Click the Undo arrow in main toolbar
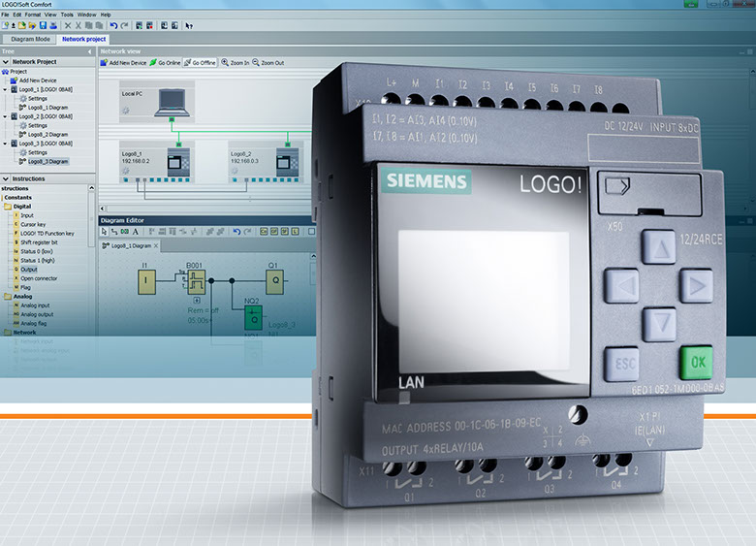This screenshot has height=546, width=756. coord(113,25)
